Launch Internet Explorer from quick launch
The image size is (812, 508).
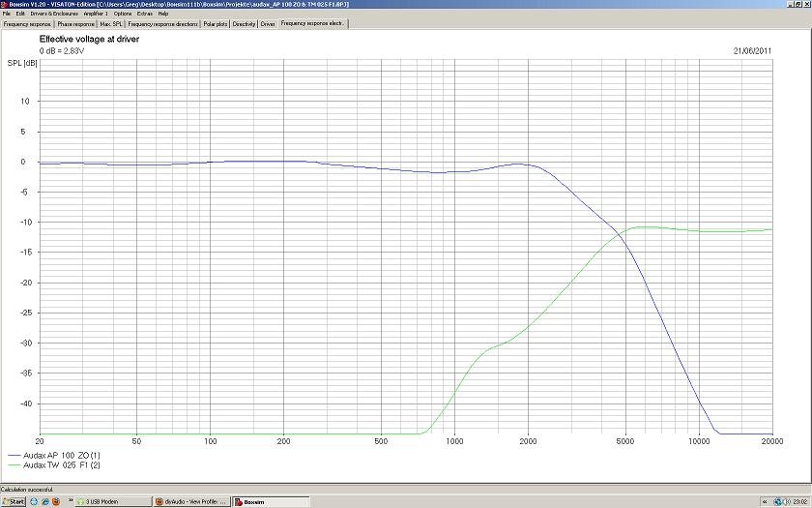tap(45, 502)
